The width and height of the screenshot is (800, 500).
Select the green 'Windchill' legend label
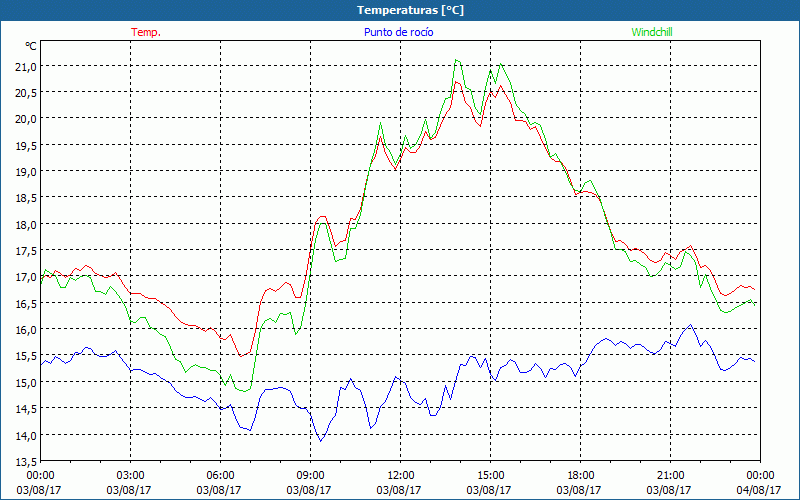click(652, 32)
